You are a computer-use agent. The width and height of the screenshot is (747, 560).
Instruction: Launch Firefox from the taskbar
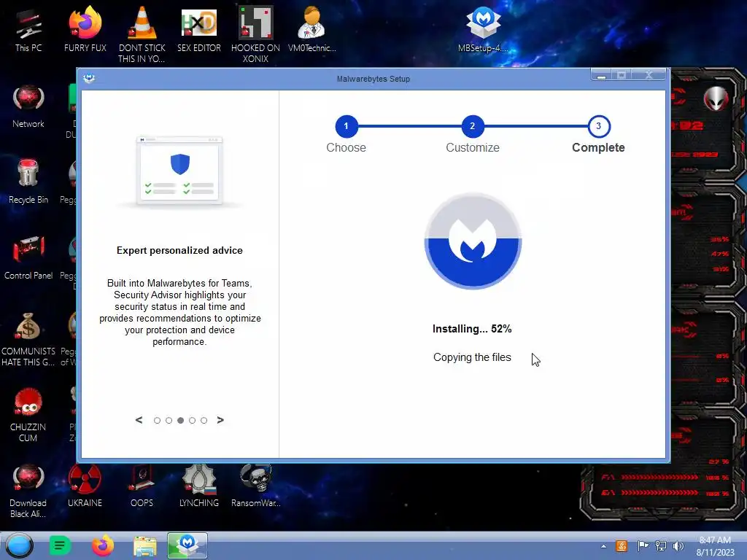coord(102,545)
